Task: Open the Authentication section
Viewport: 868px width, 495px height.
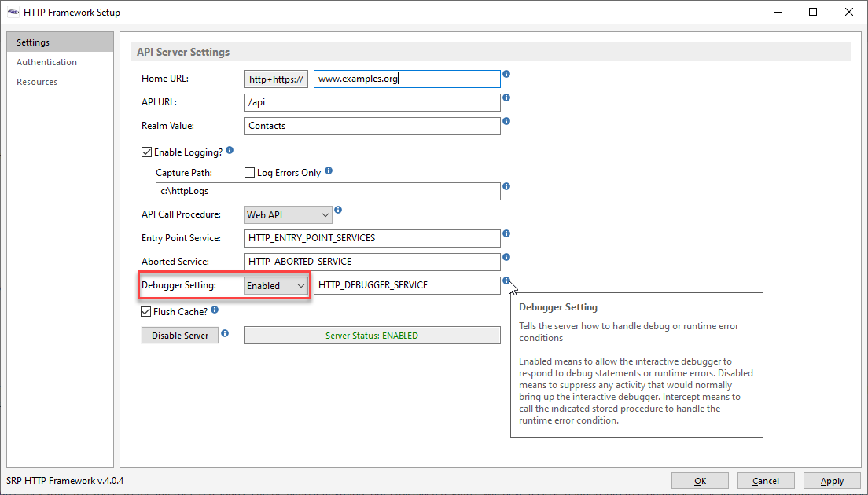Action: click(x=46, y=62)
